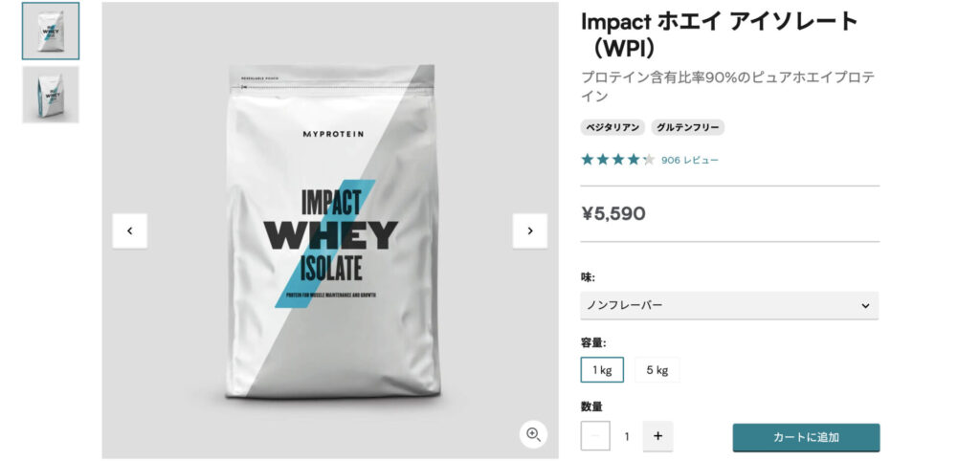Advance to the next product image

click(530, 231)
